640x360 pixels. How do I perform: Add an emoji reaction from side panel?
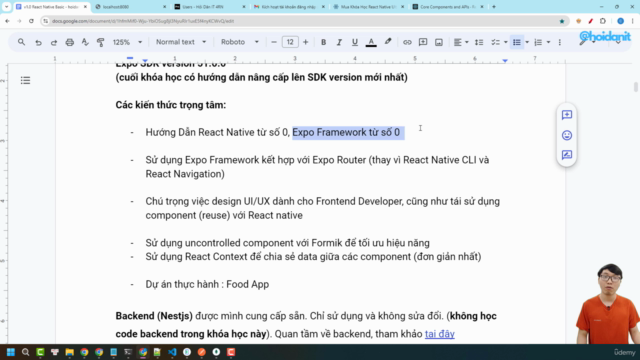(x=567, y=135)
